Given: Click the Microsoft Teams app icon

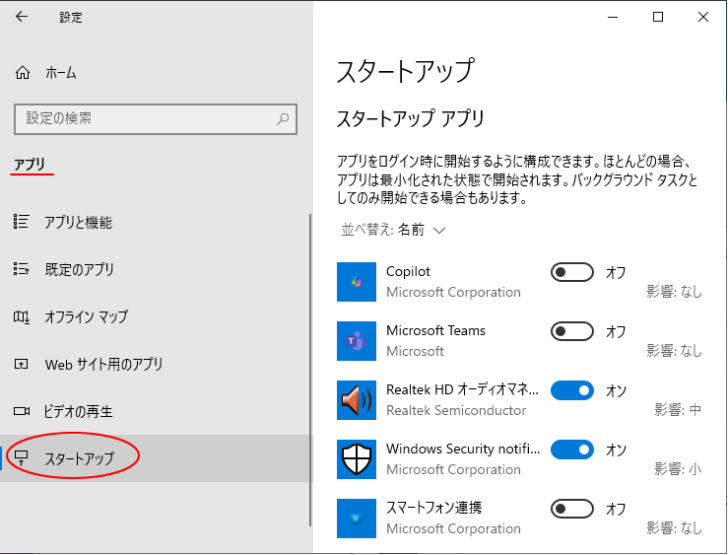Looking at the screenshot, I should tap(356, 341).
